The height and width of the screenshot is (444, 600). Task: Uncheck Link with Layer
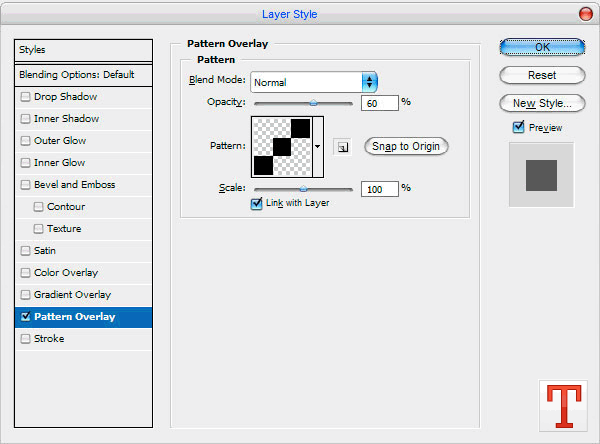pos(256,204)
